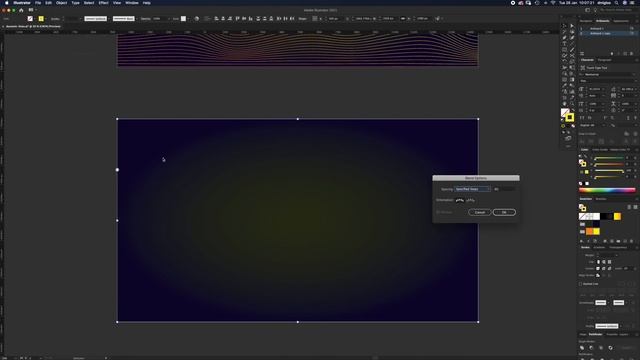The width and height of the screenshot is (640, 360).
Task: Click Intersect shape mode icon
Action: click(601, 348)
